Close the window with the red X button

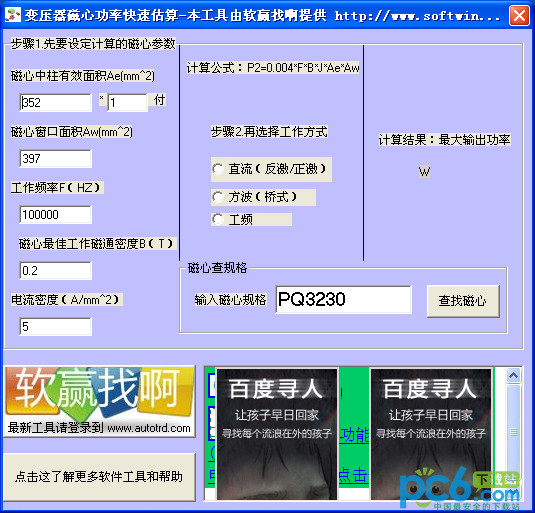[519, 16]
